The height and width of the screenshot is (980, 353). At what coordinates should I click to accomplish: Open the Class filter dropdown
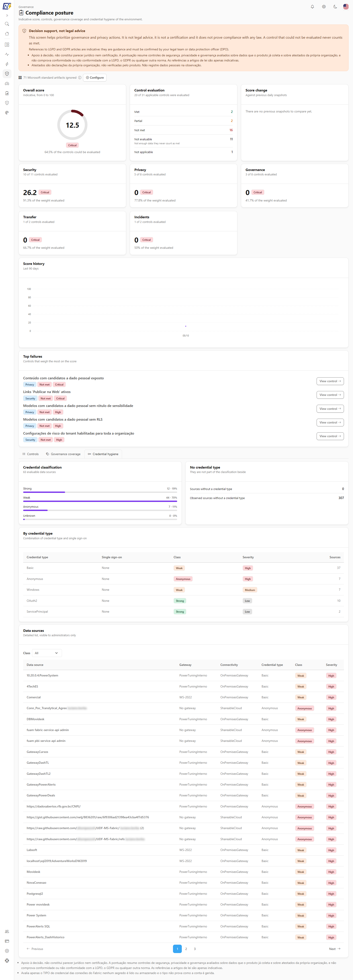pyautogui.click(x=47, y=653)
